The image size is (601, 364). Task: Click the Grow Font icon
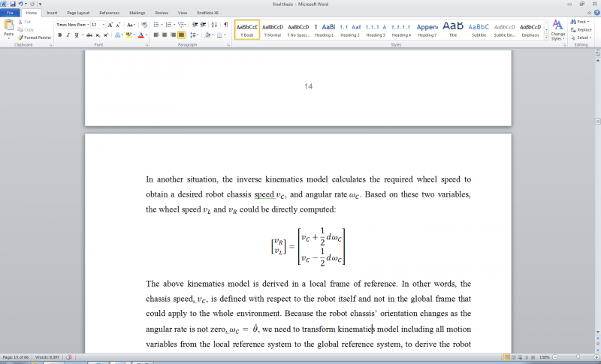(110, 25)
